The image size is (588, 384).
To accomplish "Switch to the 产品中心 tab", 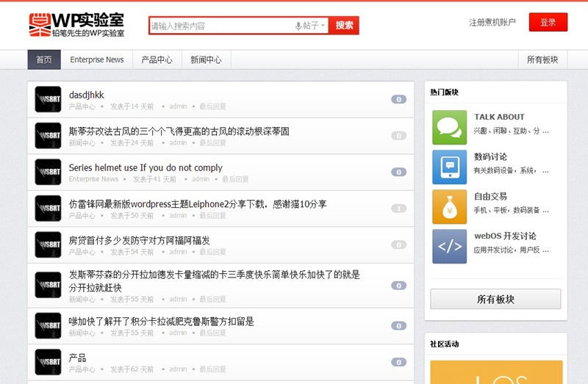I will pyautogui.click(x=157, y=60).
